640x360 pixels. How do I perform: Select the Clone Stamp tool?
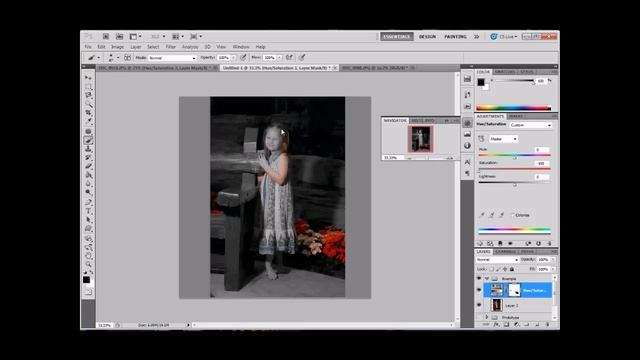88,149
